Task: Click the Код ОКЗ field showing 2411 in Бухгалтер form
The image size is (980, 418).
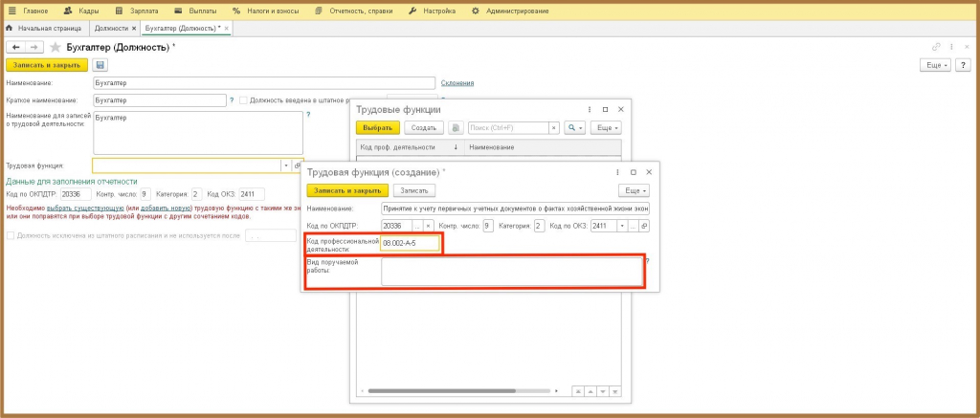Action: [x=252, y=194]
